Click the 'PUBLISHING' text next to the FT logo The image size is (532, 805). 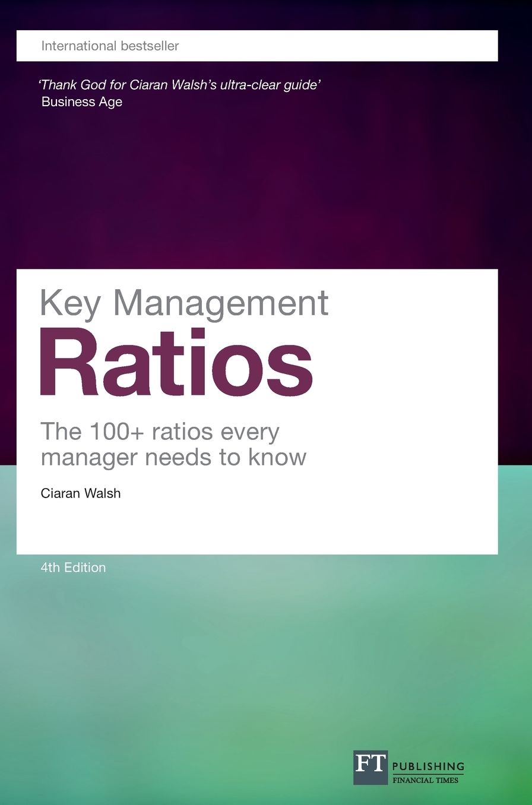pyautogui.click(x=428, y=766)
